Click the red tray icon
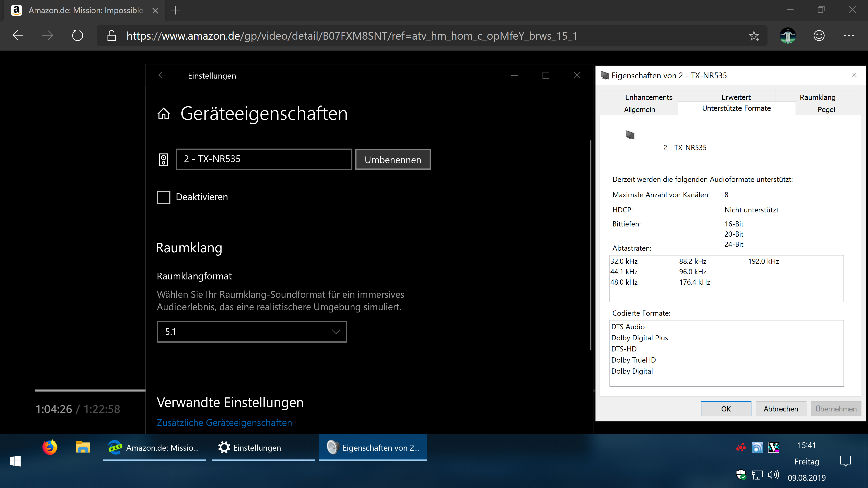Screen dimensions: 868x488 pyautogui.click(x=741, y=447)
